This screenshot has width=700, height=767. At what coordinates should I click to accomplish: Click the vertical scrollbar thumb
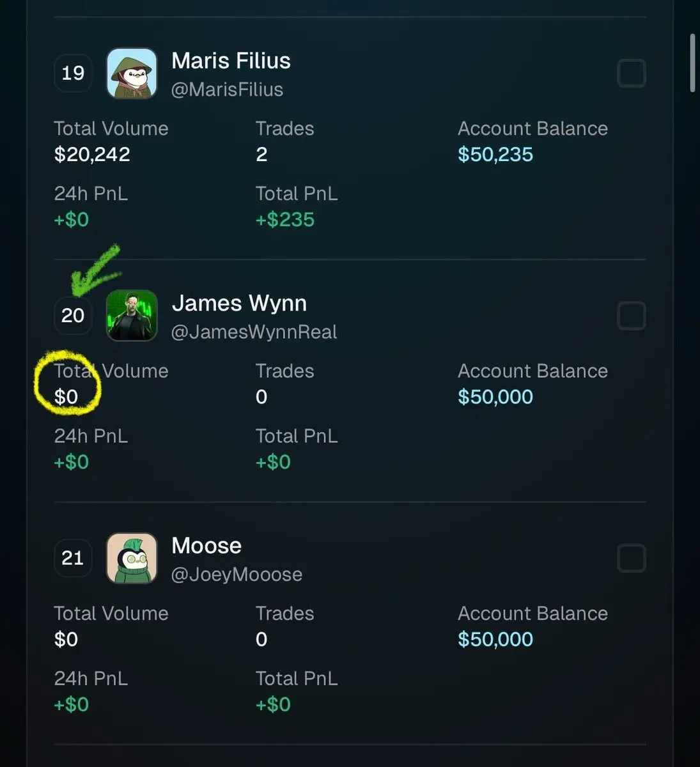click(692, 63)
